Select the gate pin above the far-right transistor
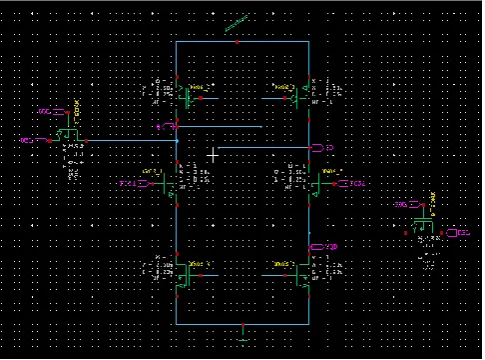 click(409, 205)
